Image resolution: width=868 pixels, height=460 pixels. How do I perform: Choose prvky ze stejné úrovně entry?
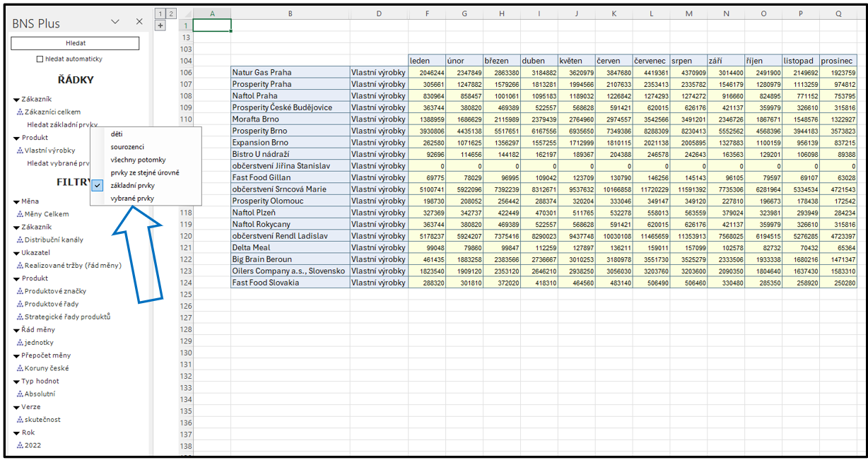click(146, 172)
